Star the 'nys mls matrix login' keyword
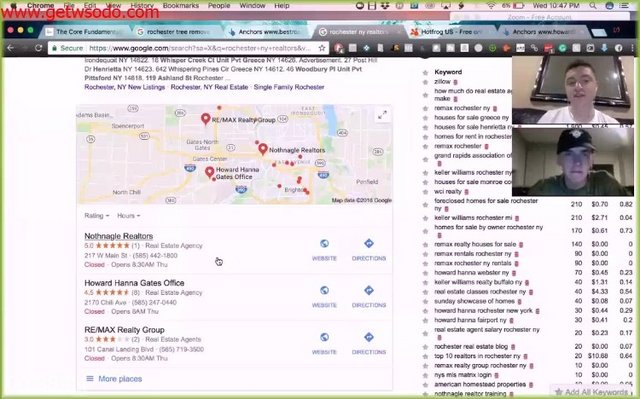Screen dimensions: 640x399 [425, 375]
